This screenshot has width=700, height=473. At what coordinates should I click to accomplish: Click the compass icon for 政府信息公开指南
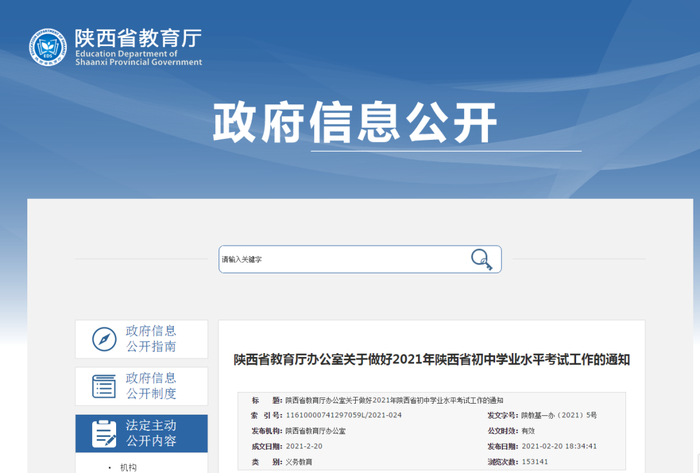pos(104,339)
